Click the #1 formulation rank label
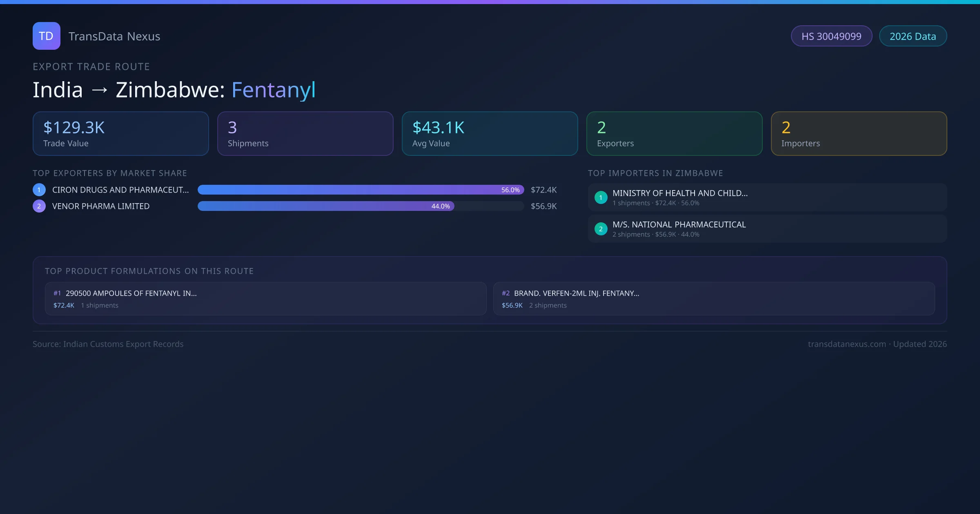Viewport: 980px width, 514px height. point(57,293)
